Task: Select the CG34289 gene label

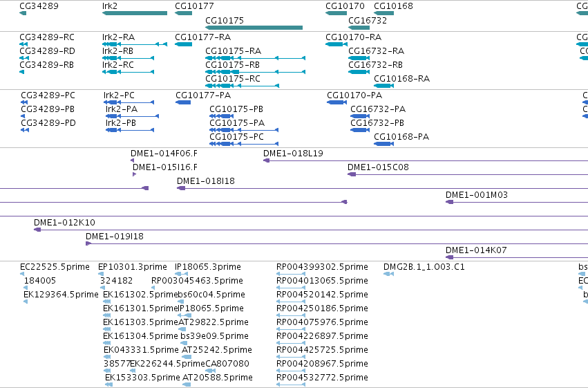Action: click(x=39, y=6)
